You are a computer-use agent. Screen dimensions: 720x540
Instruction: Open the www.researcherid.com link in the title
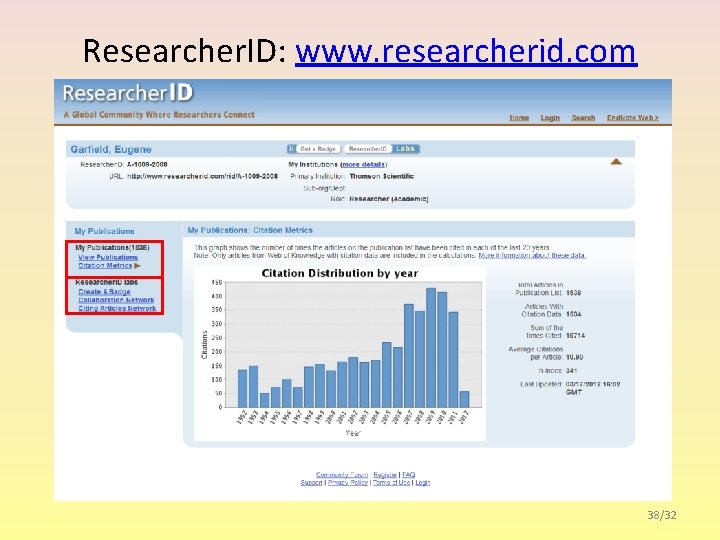(466, 51)
